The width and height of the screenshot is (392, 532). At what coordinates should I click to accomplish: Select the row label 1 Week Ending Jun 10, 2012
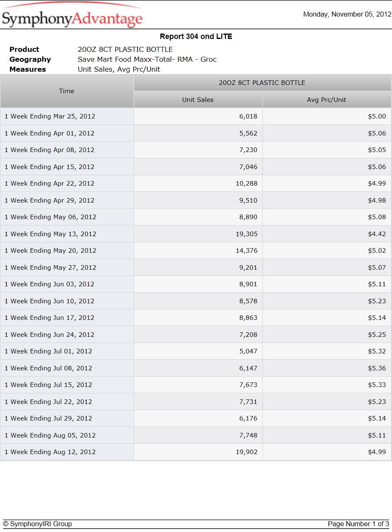click(49, 301)
